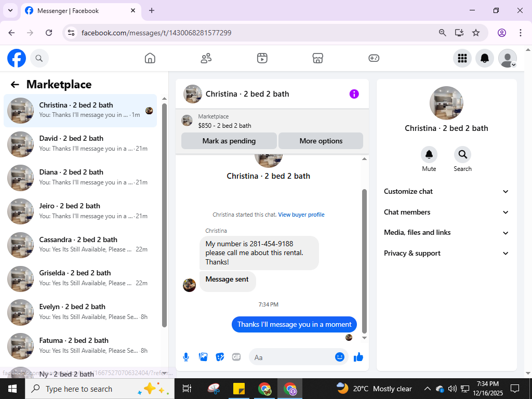This screenshot has width=532, height=399.
Task: Open a new browser tab
Action: [x=152, y=11]
